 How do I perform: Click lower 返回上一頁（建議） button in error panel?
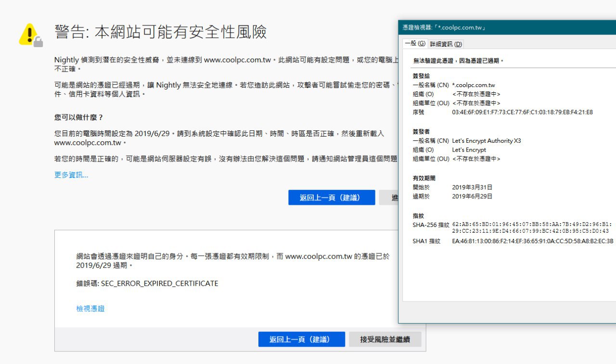coord(302,339)
